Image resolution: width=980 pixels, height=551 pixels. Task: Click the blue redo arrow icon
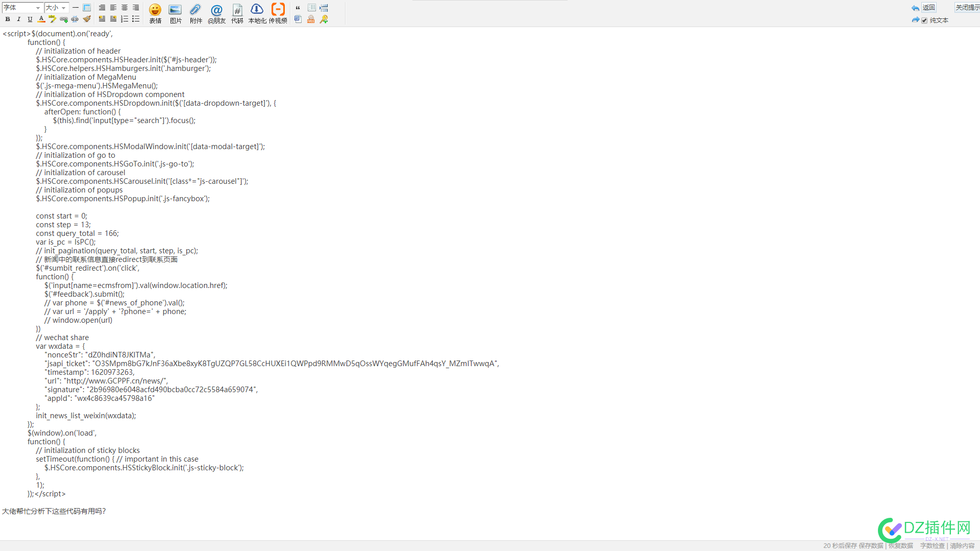pyautogui.click(x=915, y=20)
